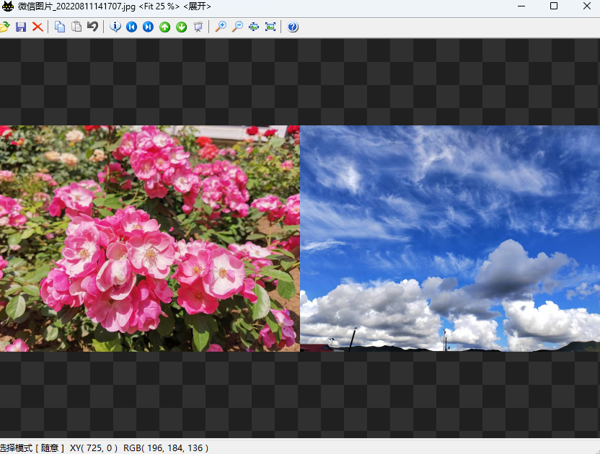Click the fit to window icon
This screenshot has height=454, width=600.
coord(270,26)
